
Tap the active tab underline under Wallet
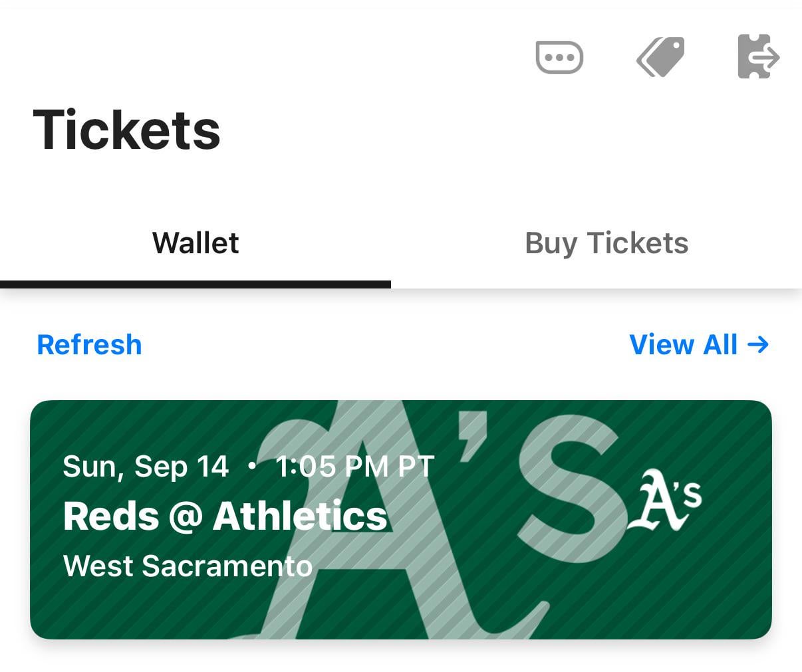(195, 284)
